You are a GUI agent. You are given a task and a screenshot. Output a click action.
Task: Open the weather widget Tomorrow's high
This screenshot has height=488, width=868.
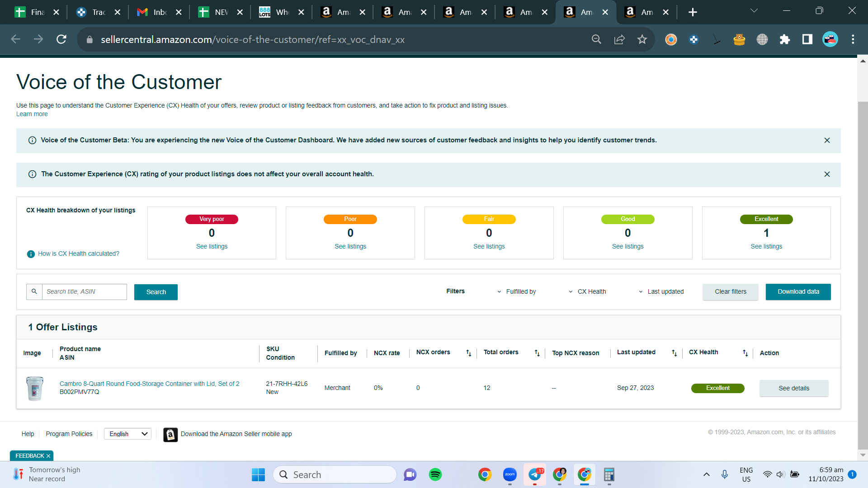(47, 474)
